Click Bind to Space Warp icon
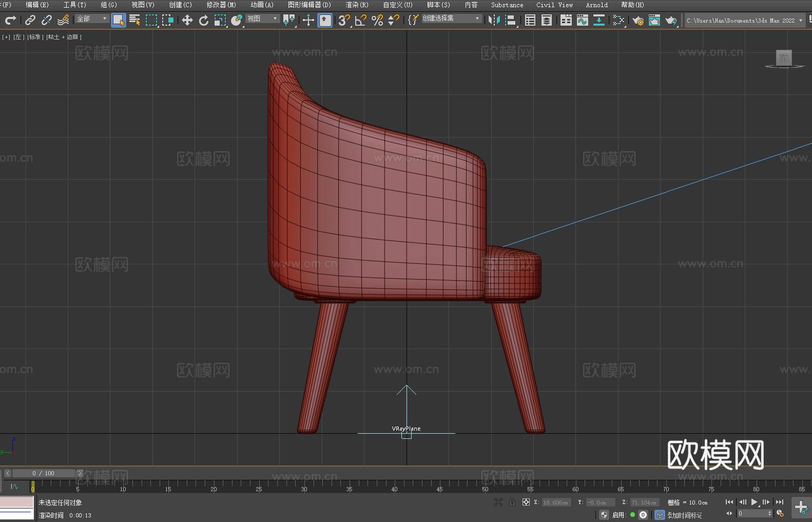Image resolution: width=812 pixels, height=522 pixels. 63,20
